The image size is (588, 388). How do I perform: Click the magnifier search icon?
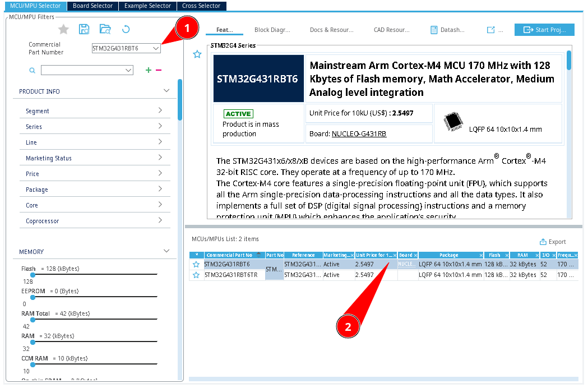tap(33, 71)
